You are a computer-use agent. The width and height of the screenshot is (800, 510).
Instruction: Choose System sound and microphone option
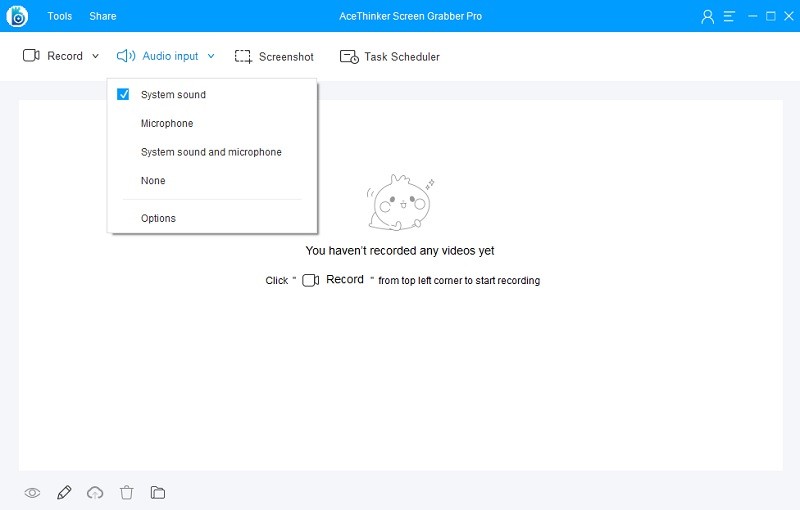point(211,152)
